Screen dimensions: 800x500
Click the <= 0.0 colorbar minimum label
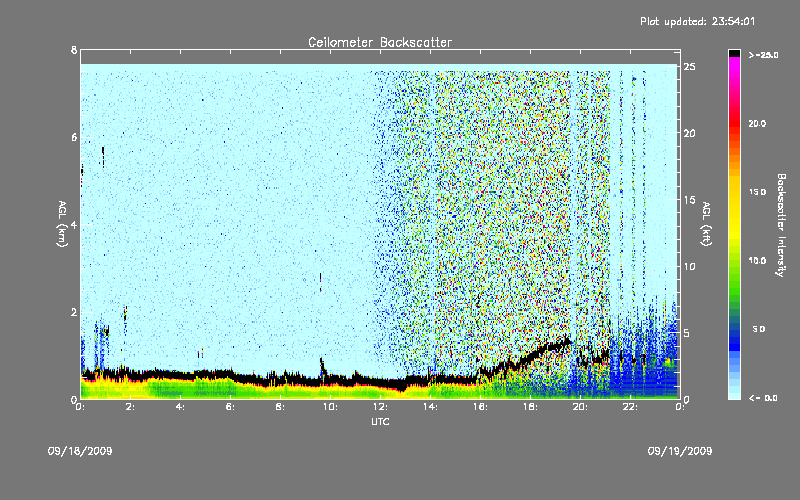pyautogui.click(x=763, y=398)
